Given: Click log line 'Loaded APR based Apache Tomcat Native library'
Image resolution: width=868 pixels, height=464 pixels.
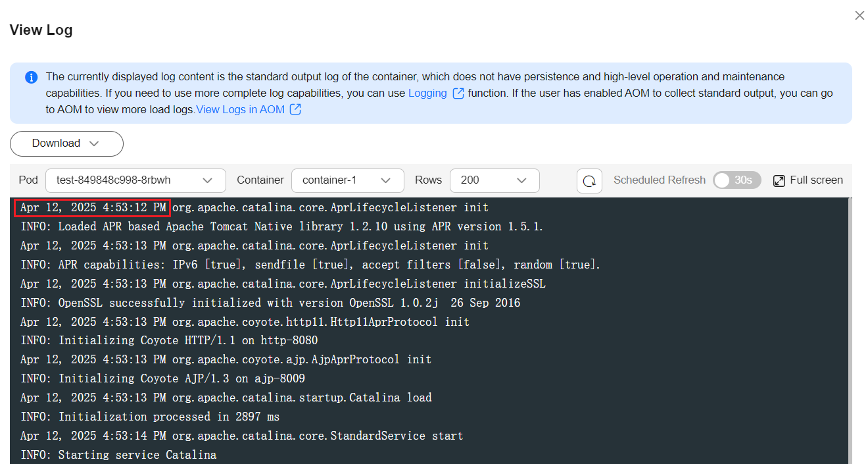Looking at the screenshot, I should 282,226.
